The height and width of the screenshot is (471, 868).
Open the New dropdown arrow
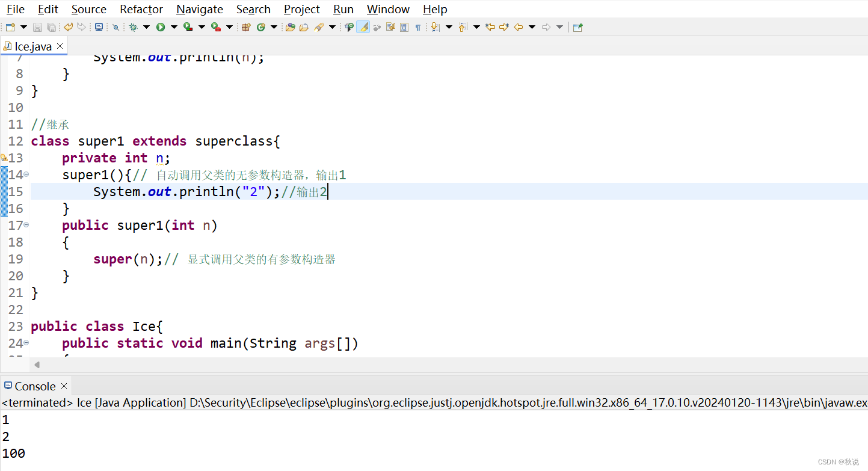coord(23,27)
